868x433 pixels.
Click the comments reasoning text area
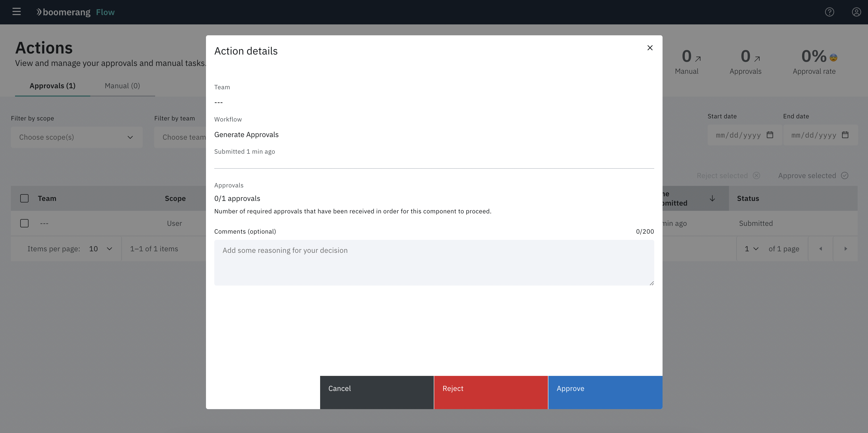[x=434, y=263]
